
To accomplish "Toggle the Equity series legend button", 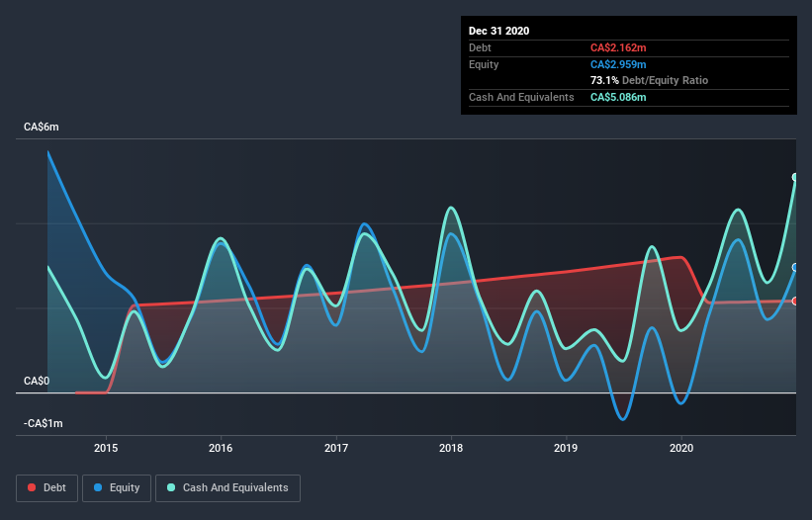I will (x=117, y=488).
